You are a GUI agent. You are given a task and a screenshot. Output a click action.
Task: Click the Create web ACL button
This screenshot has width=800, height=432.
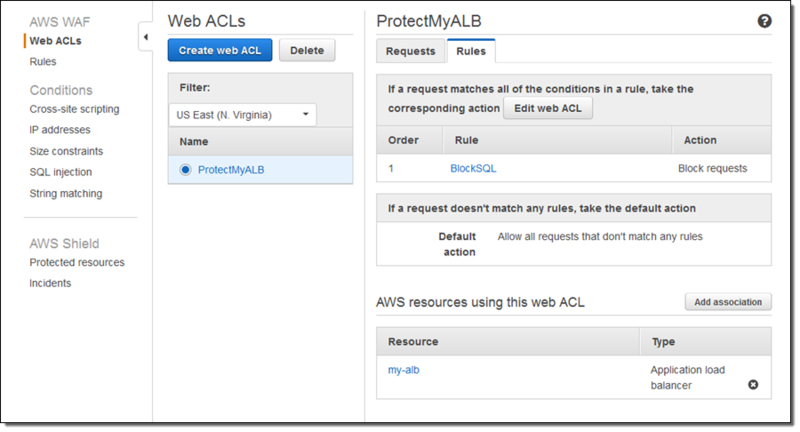coord(220,50)
